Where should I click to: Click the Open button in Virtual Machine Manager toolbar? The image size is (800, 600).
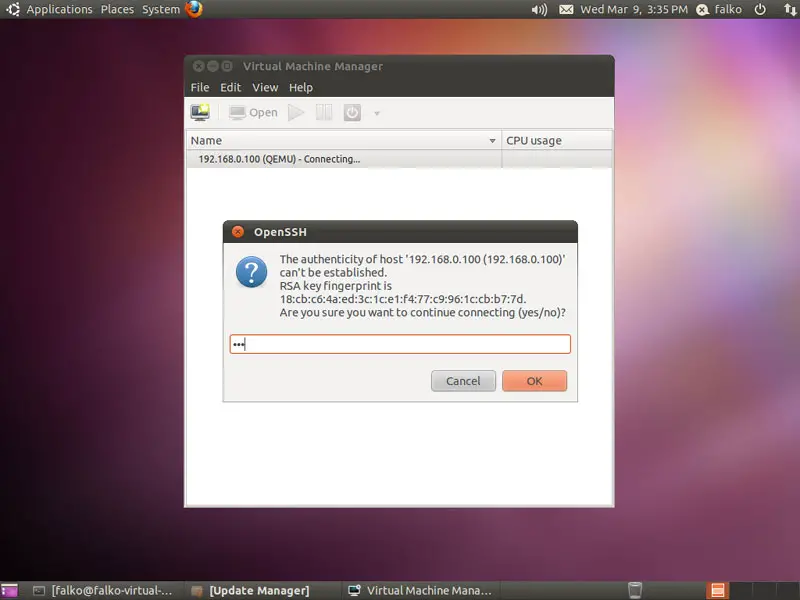pyautogui.click(x=253, y=113)
